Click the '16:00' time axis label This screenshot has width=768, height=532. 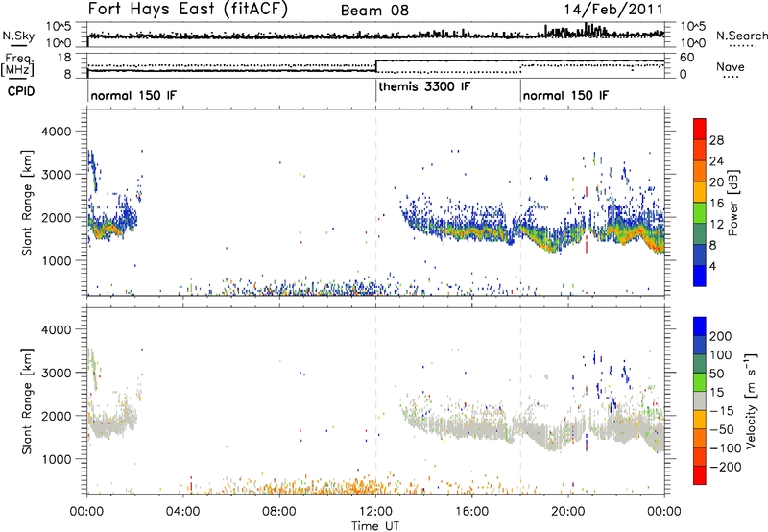coord(471,511)
